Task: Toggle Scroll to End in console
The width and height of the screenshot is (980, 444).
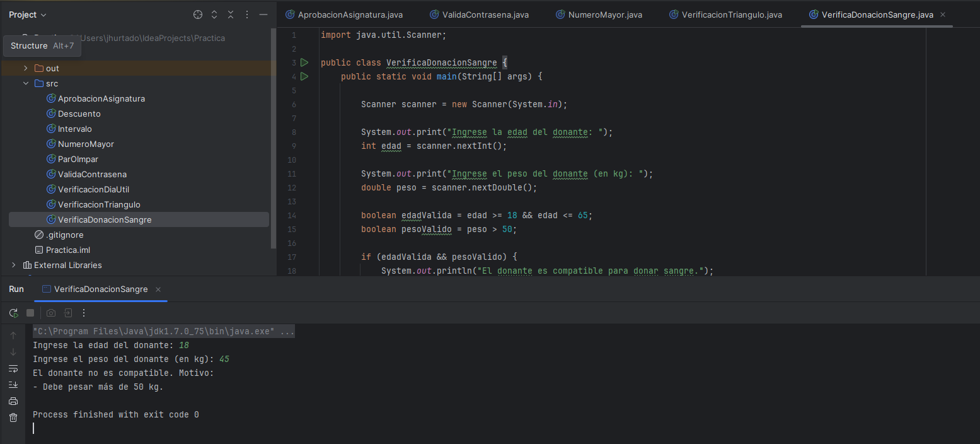Action: click(x=13, y=385)
